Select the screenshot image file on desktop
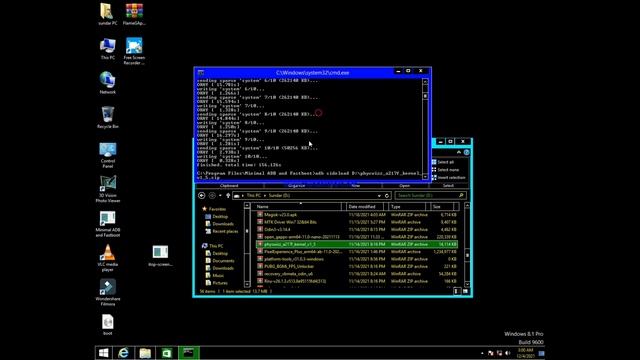The width and height of the screenshot is (640, 360). (160, 256)
